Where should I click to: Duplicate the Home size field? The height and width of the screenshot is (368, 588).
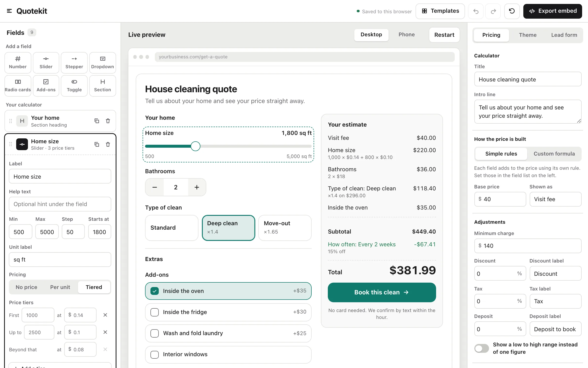pos(97,144)
